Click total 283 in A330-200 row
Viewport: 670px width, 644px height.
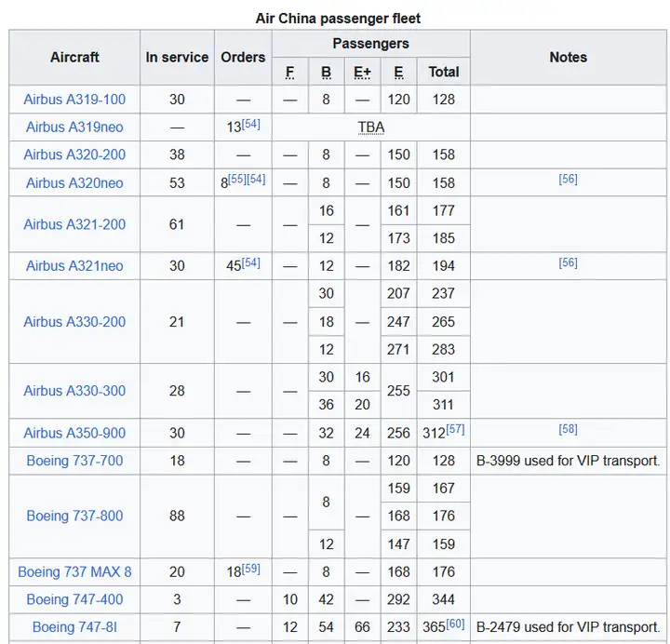444,349
